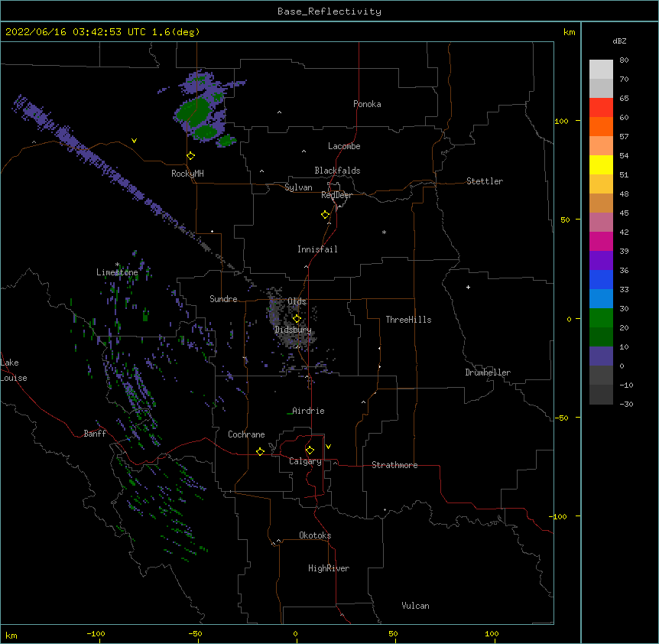The width and height of the screenshot is (659, 644).
Task: Click the -100 tick label on the horizontal axis
Action: coord(96,633)
